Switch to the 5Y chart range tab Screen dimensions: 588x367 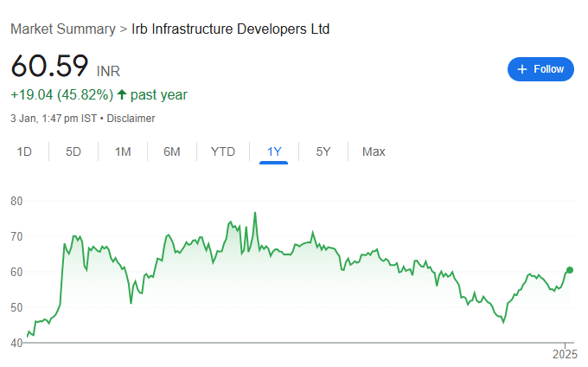pos(323,151)
